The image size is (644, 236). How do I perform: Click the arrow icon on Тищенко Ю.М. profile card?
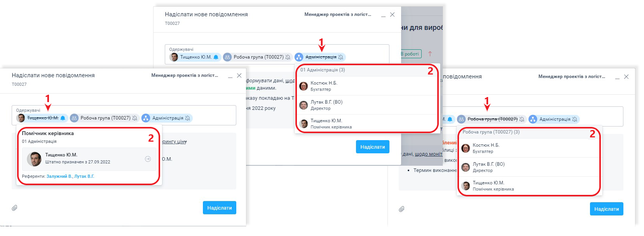pyautogui.click(x=148, y=159)
